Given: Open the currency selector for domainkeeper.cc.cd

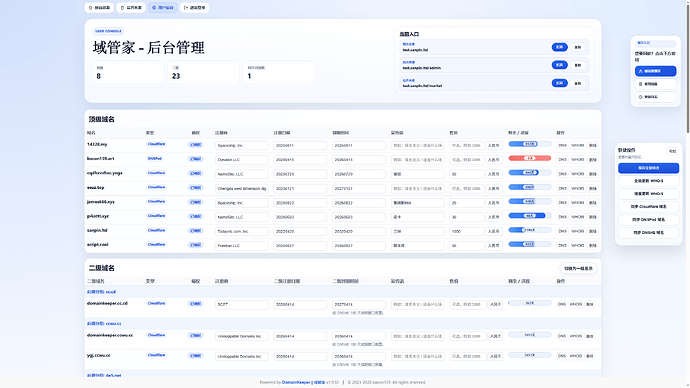Looking at the screenshot, I should 495,304.
